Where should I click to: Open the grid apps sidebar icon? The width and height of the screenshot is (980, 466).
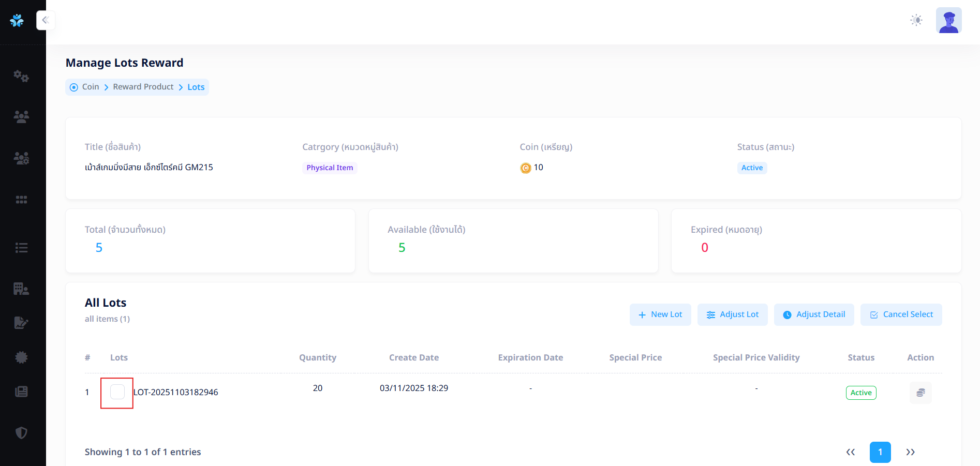coord(21,200)
